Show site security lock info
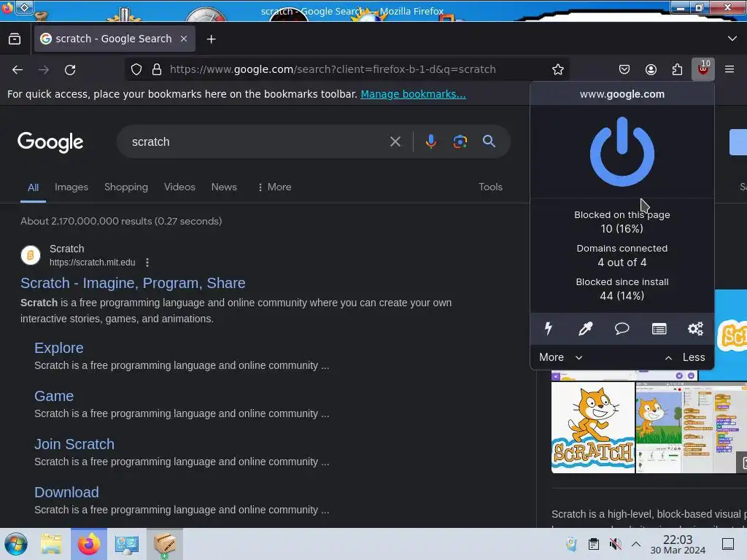This screenshot has height=560, width=747. pos(157,69)
